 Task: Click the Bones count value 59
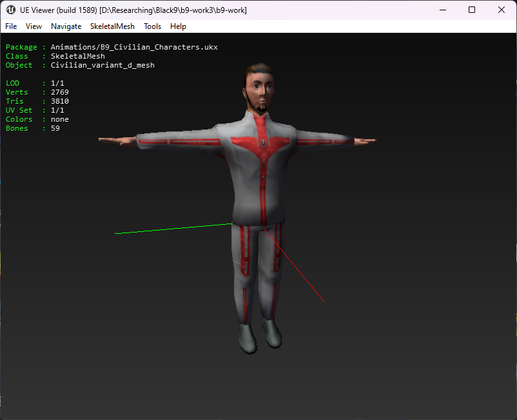click(55, 128)
